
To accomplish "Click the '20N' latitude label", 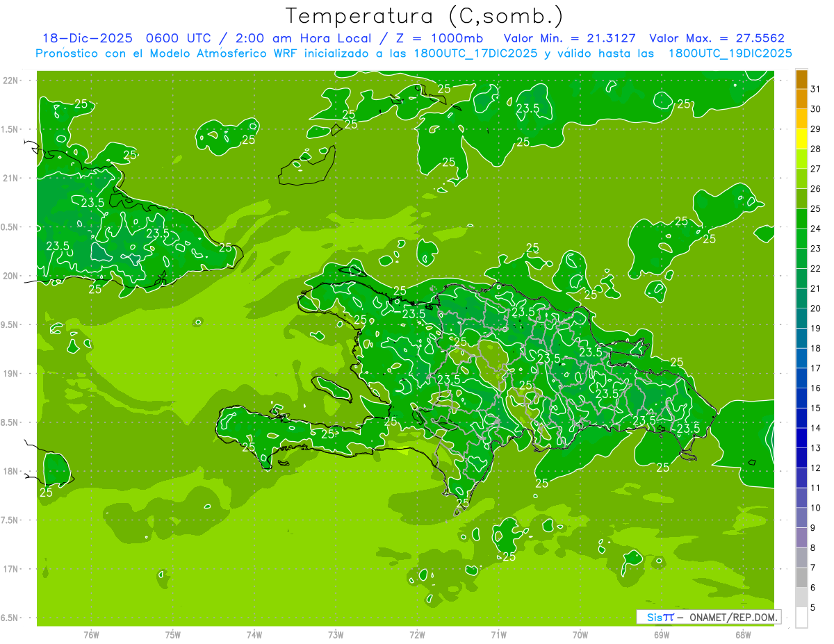I will [x=10, y=276].
